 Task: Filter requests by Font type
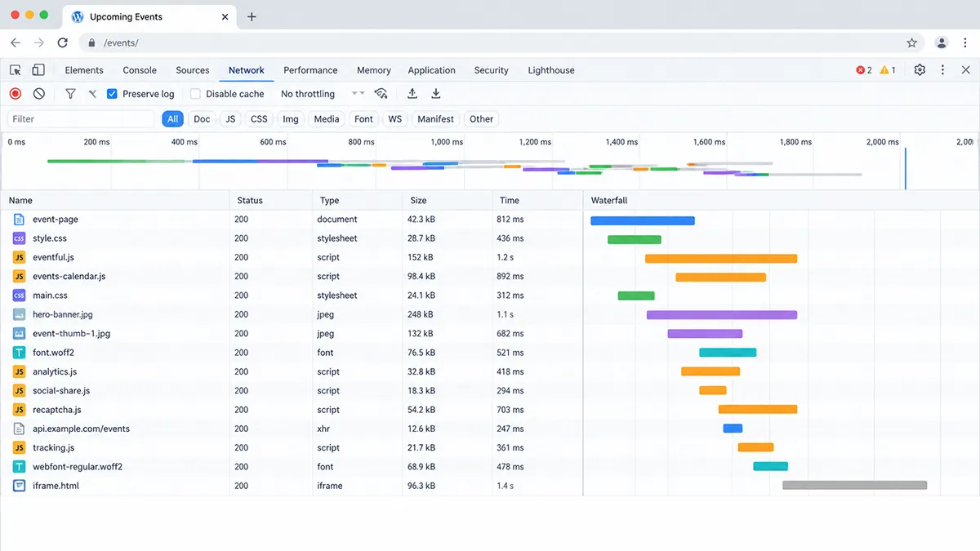click(363, 119)
